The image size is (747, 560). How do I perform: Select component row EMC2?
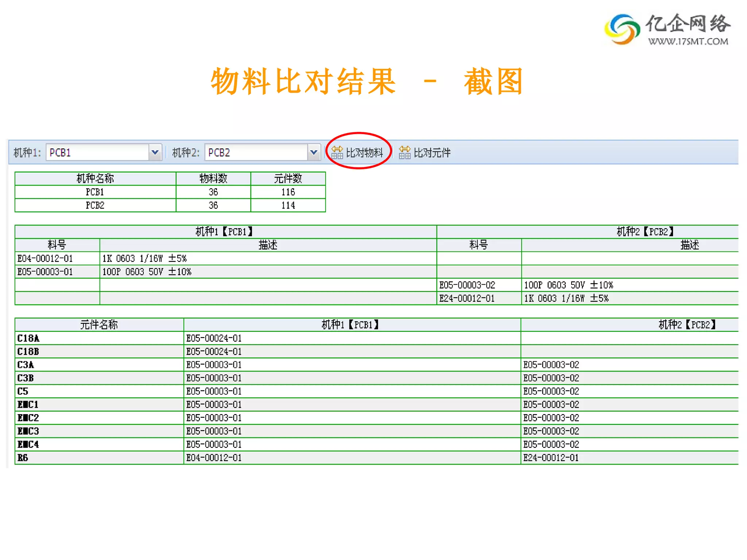[x=377, y=418]
